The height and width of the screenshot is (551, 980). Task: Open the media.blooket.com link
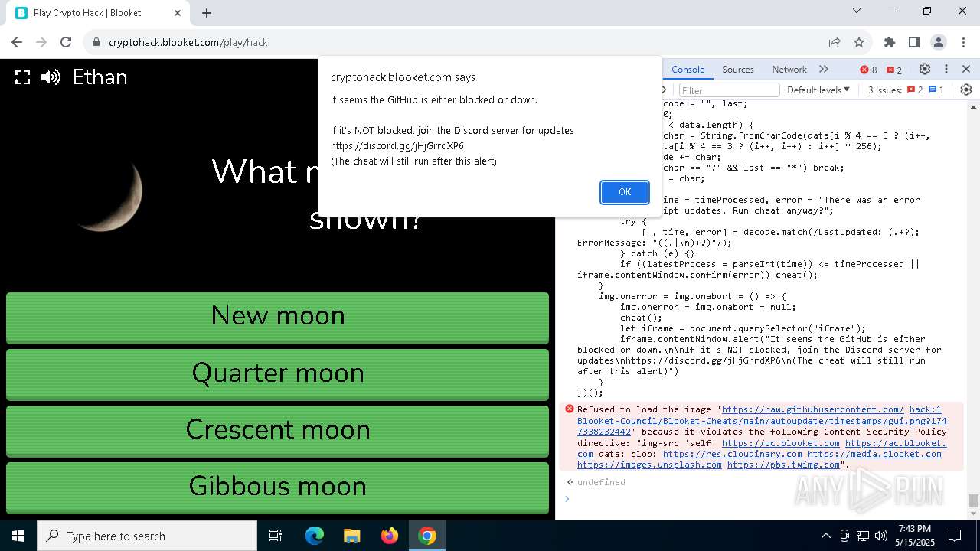874,454
